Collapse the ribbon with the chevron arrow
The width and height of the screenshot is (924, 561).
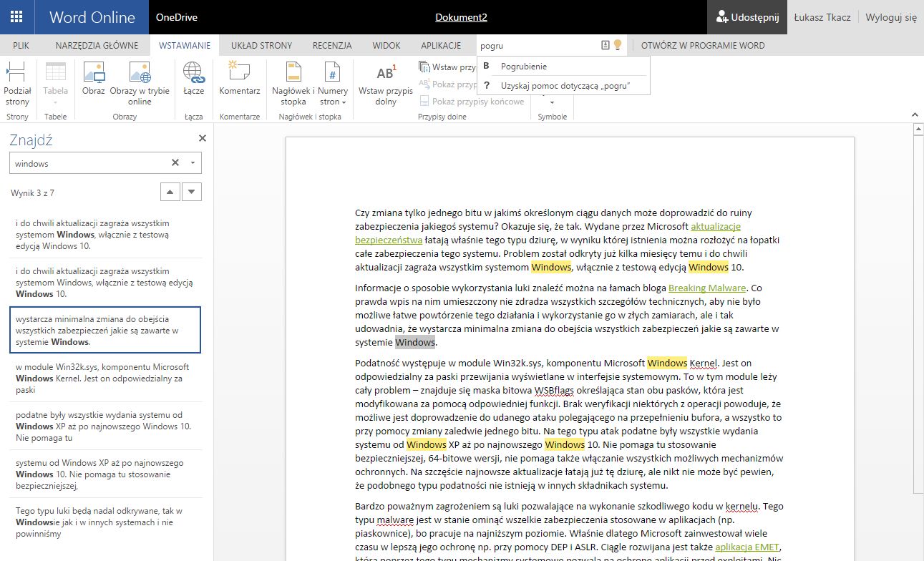[914, 115]
